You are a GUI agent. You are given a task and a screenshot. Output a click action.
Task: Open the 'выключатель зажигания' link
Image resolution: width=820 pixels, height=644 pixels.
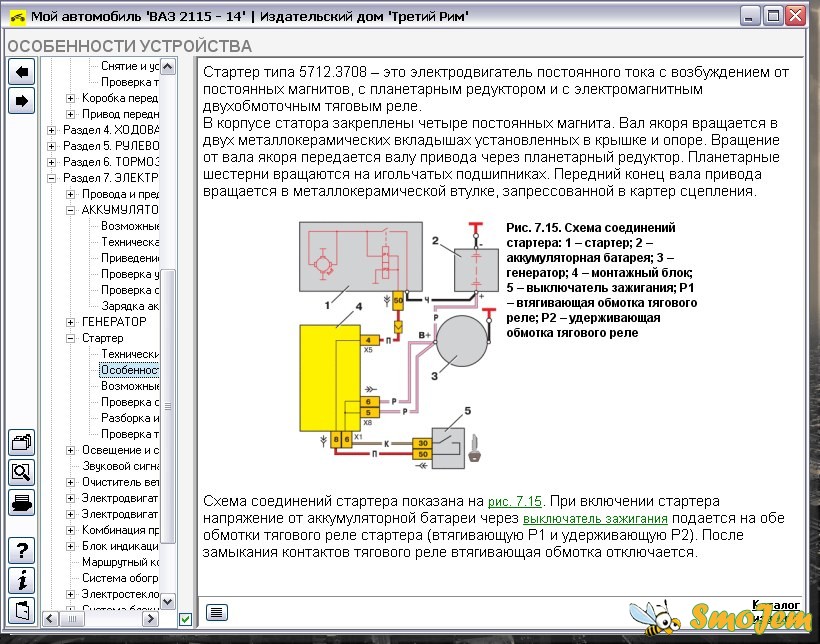(595, 518)
